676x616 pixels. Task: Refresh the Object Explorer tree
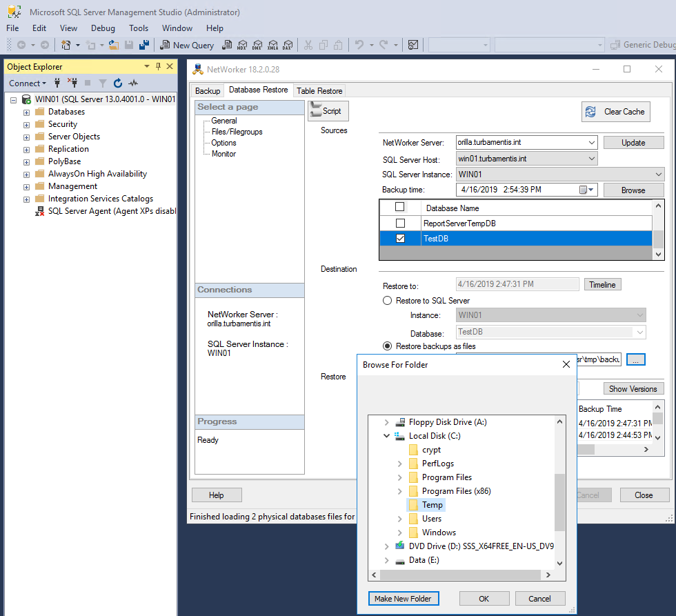click(x=118, y=83)
